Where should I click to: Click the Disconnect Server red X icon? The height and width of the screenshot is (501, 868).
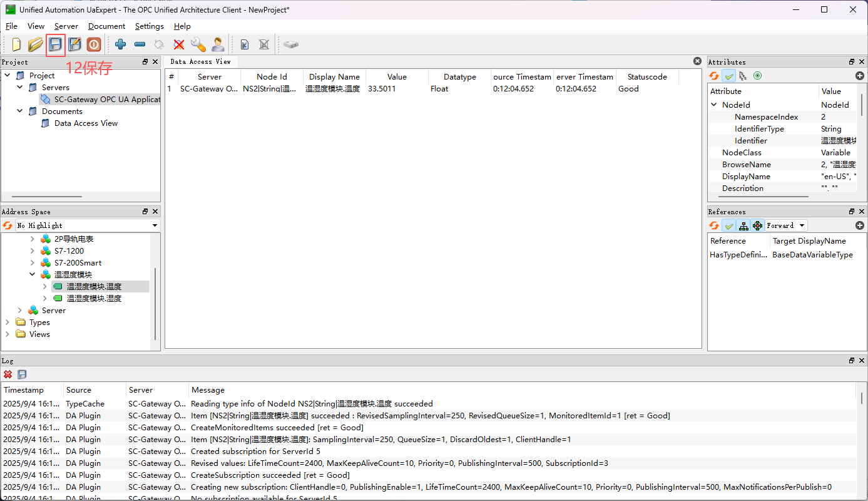pyautogui.click(x=179, y=44)
